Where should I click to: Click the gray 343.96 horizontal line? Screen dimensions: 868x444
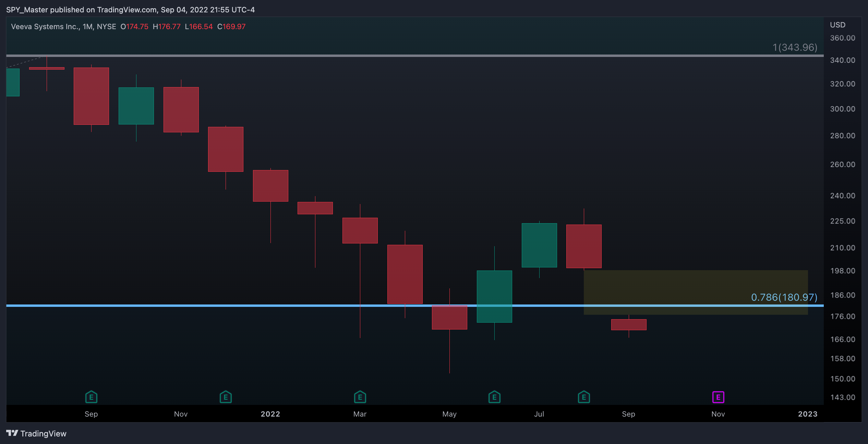(x=415, y=56)
